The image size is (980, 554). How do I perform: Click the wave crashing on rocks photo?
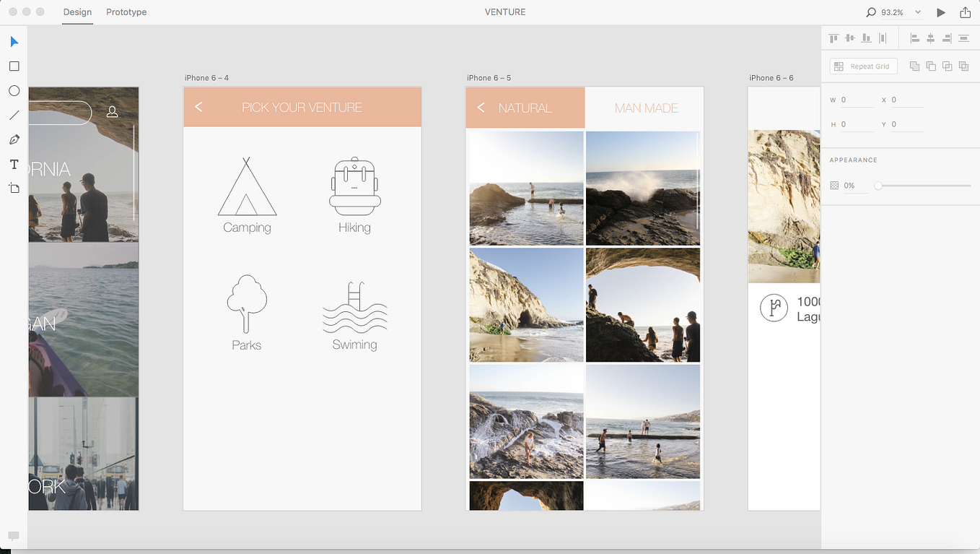coord(643,189)
